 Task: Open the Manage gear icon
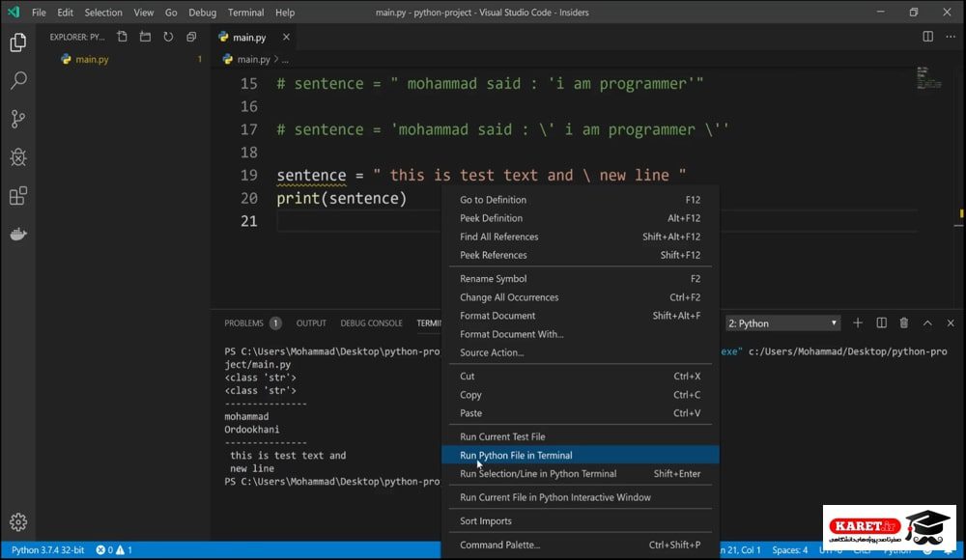click(x=18, y=522)
